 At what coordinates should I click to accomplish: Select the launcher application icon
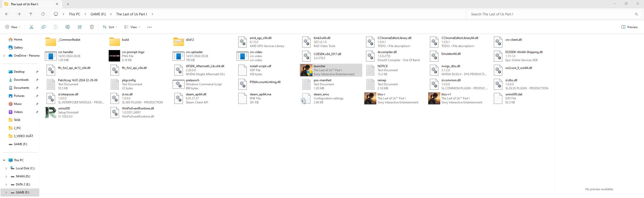point(306,70)
